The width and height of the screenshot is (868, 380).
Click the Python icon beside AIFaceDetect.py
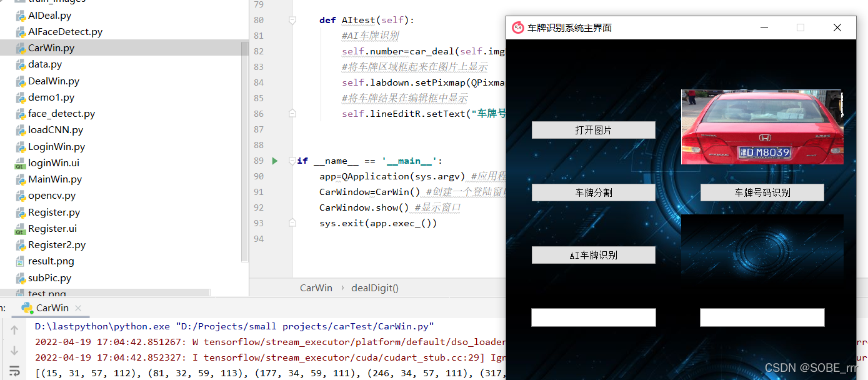pyautogui.click(x=20, y=31)
